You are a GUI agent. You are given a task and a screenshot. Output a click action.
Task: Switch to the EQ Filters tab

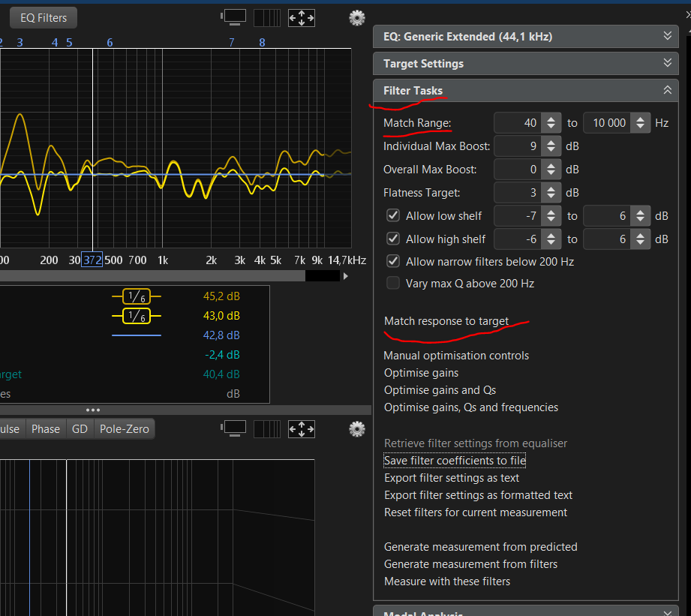click(44, 18)
